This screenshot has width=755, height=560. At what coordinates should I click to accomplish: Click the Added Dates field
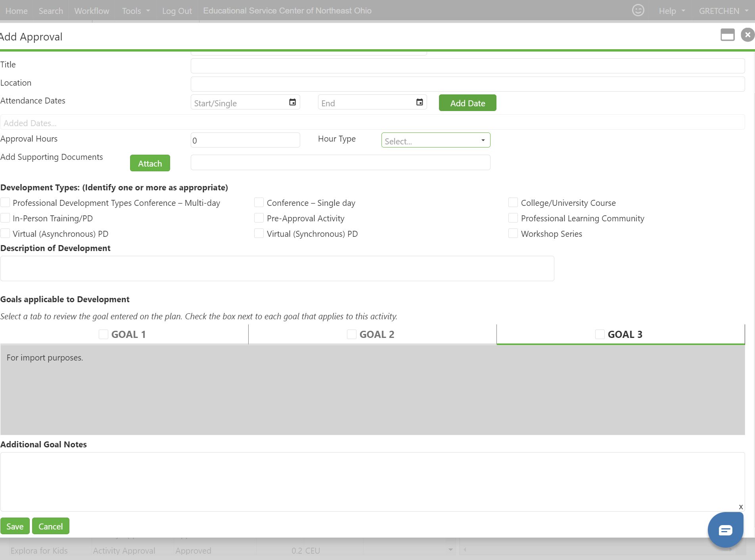tap(373, 122)
